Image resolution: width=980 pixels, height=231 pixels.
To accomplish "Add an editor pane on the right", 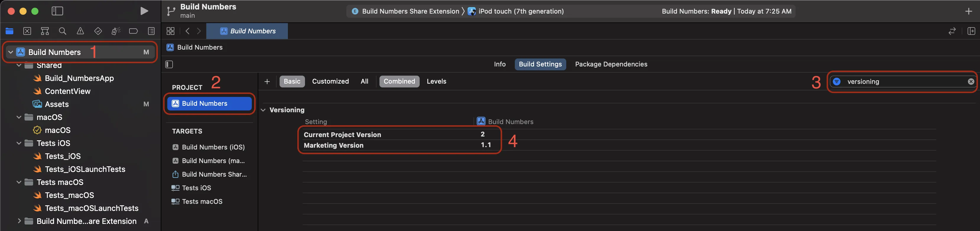I will pos(971,31).
